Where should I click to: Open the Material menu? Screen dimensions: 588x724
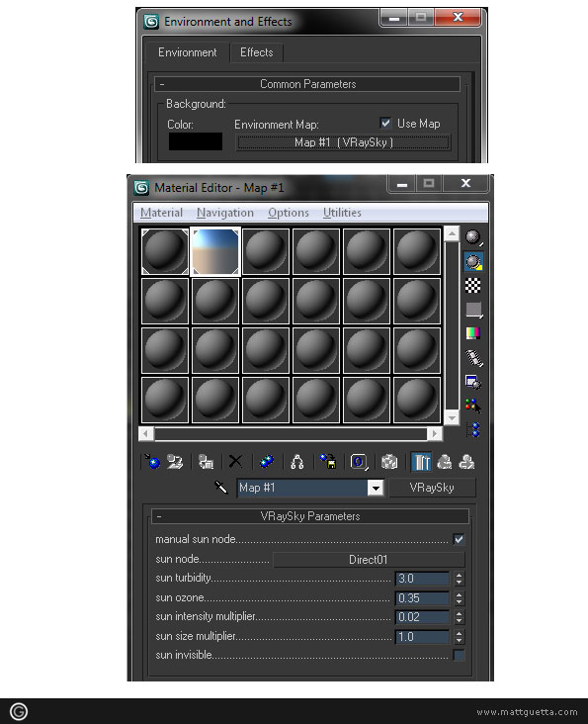(161, 213)
